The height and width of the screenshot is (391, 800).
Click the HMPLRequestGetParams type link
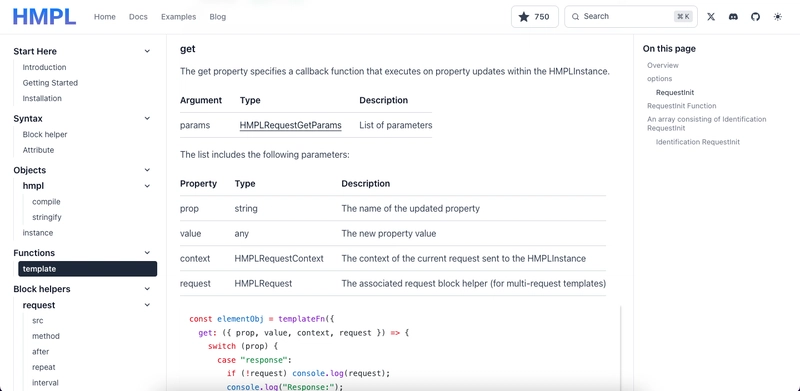point(290,125)
